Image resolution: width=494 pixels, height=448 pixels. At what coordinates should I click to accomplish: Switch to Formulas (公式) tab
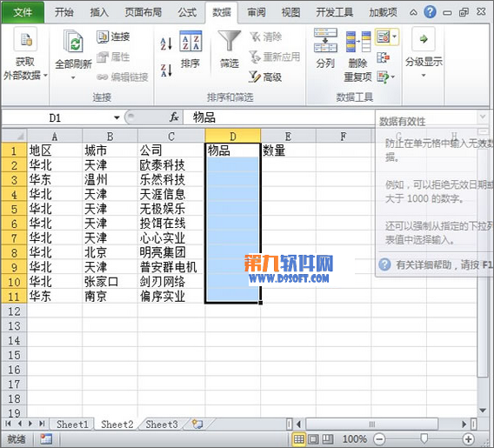pos(187,12)
